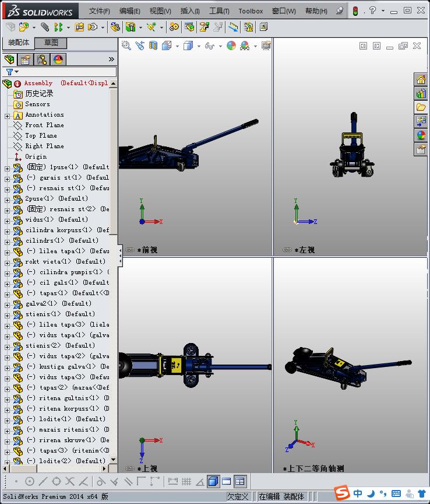This screenshot has width=430, height=504.
Task: Toggle the IME 中 Chinese/English mode
Action: coord(357,493)
